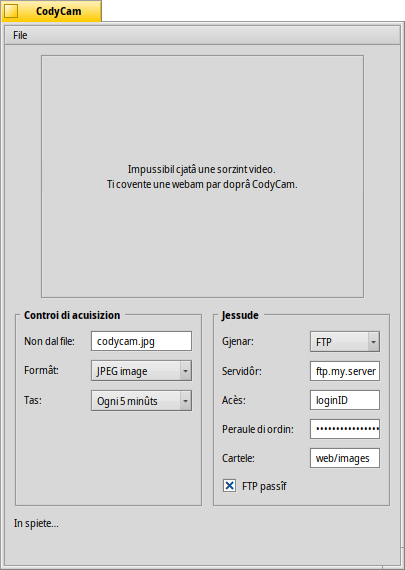Viewport: 405px width, 570px height.
Task: Open the Gjenar FTP dropdown
Action: (x=345, y=342)
